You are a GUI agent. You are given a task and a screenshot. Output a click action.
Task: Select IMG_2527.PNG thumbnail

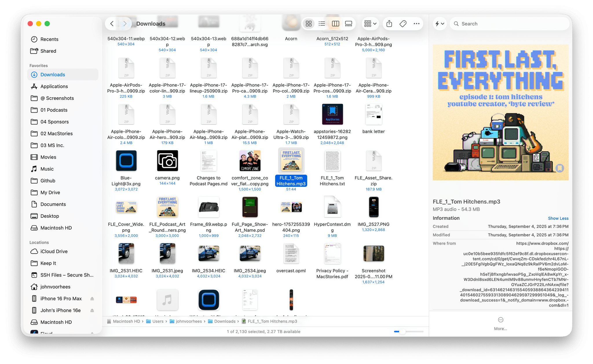click(x=374, y=207)
